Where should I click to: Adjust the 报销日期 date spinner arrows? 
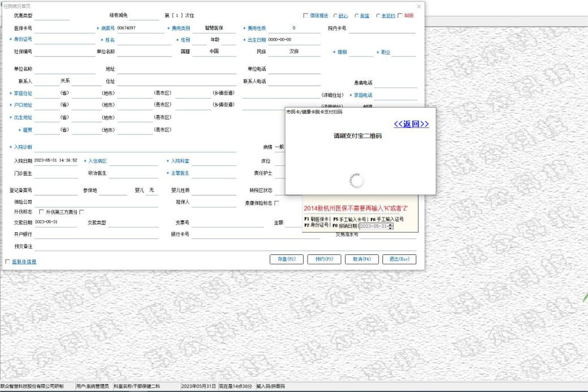390,227
